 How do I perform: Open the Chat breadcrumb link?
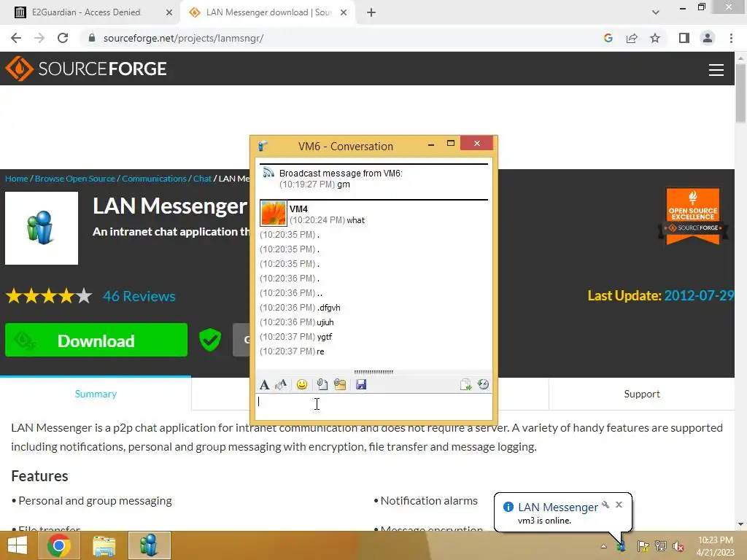pyautogui.click(x=202, y=179)
